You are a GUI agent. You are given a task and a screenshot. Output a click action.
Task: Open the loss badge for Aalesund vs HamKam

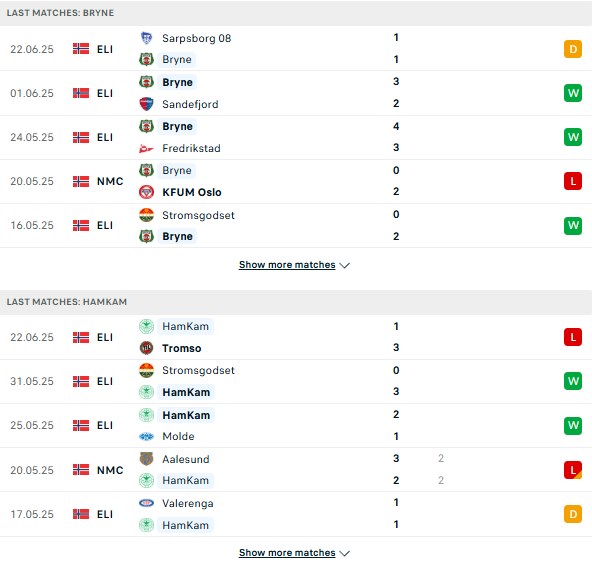[573, 470]
